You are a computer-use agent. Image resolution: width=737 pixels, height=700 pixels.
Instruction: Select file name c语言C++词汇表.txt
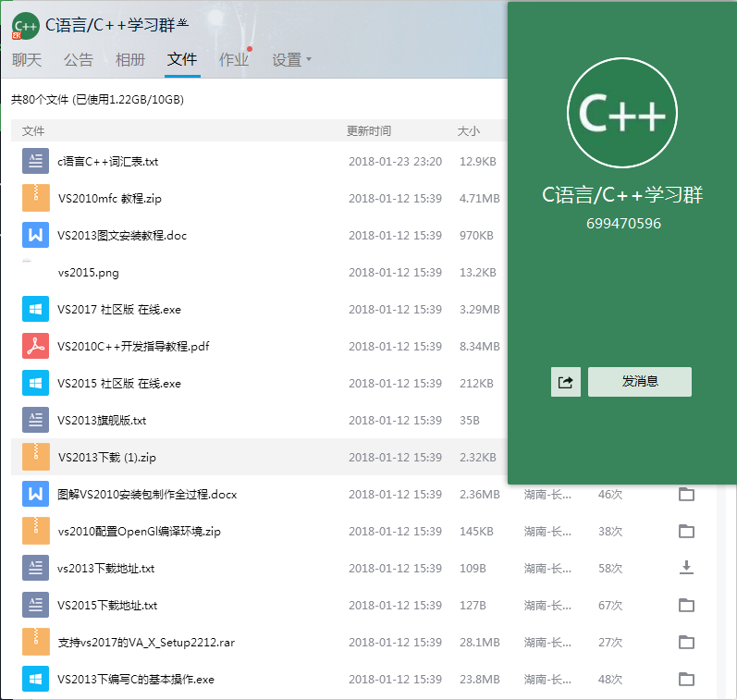107,162
